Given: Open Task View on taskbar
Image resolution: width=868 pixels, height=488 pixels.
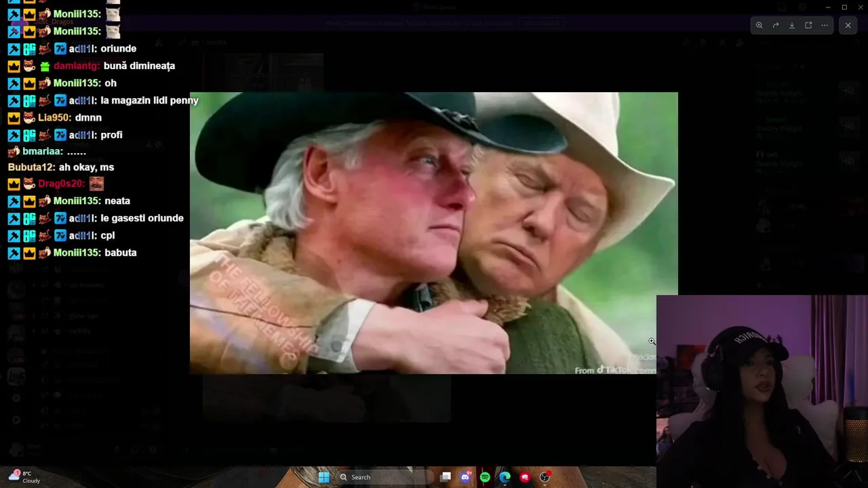Looking at the screenshot, I should tap(446, 477).
